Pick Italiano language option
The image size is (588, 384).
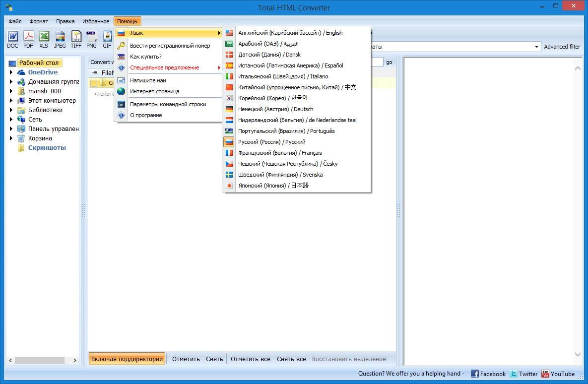tap(297, 76)
